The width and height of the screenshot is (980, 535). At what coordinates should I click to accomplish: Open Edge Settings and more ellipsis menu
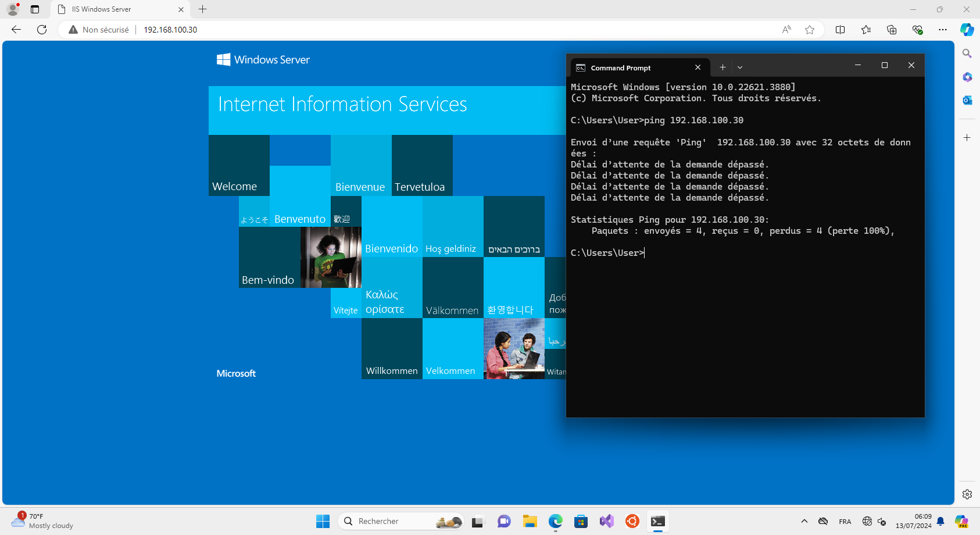943,30
